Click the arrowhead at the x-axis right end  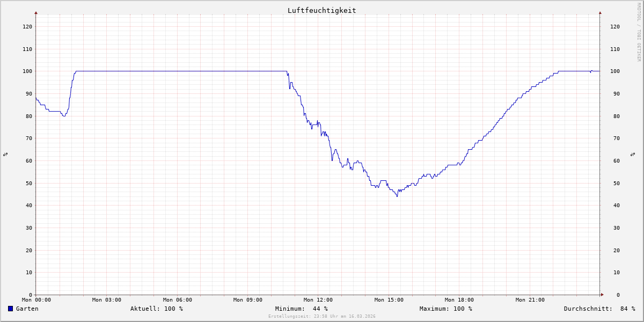602,295
